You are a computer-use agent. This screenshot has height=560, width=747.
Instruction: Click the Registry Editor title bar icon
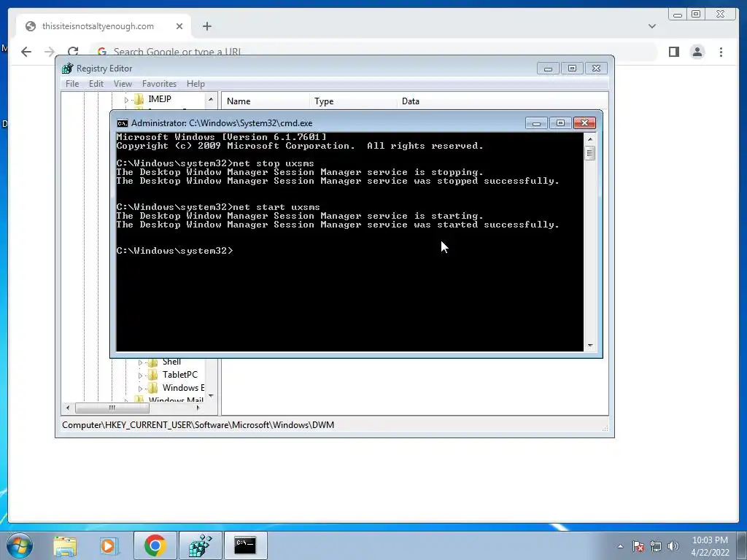tap(68, 69)
